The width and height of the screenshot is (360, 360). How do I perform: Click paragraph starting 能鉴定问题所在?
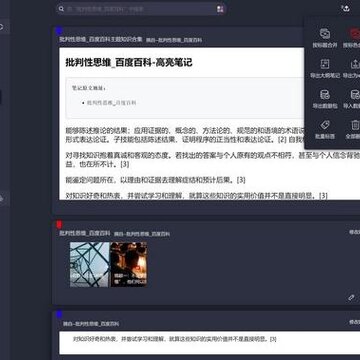[156, 180]
